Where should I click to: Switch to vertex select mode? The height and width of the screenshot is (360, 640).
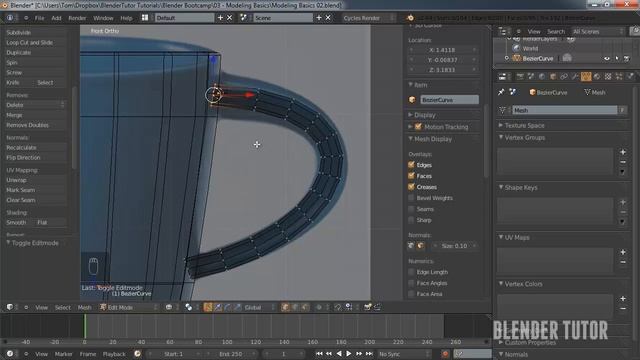285,307
